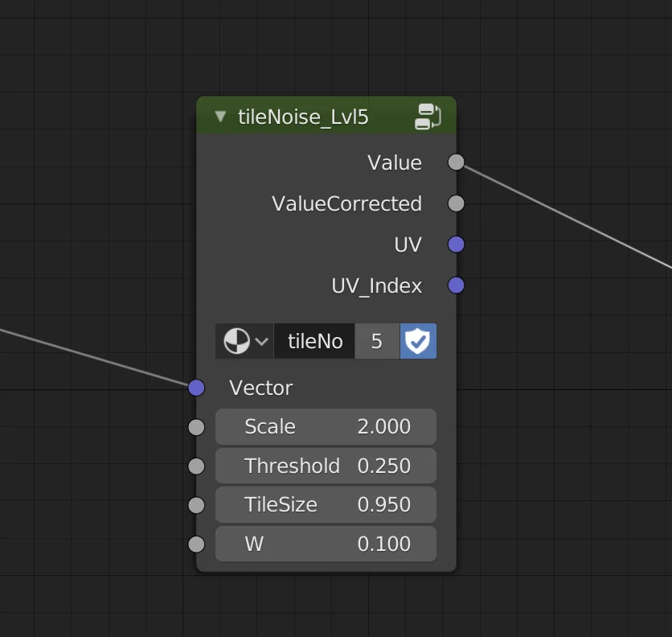Click the tileNo name field to rename
The width and height of the screenshot is (672, 637).
pos(314,340)
